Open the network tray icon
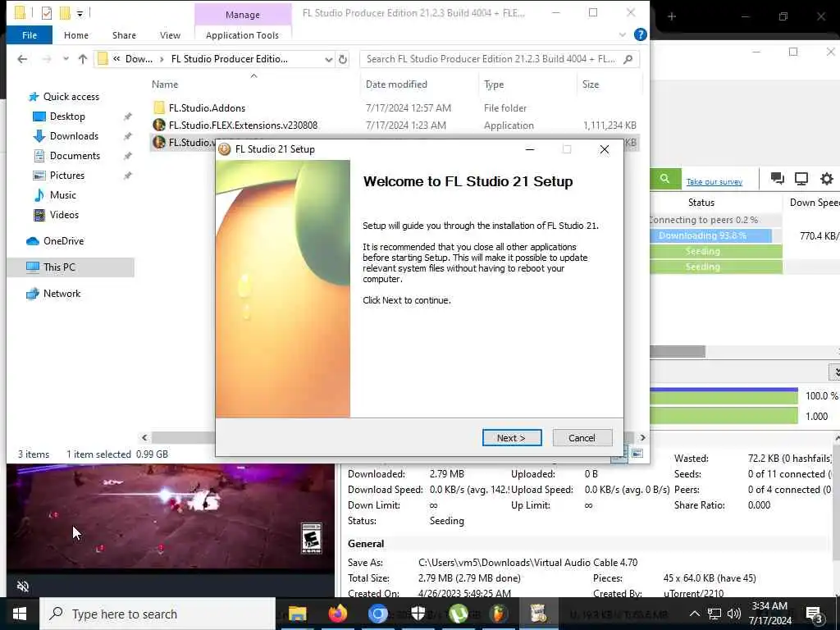 pos(714,614)
